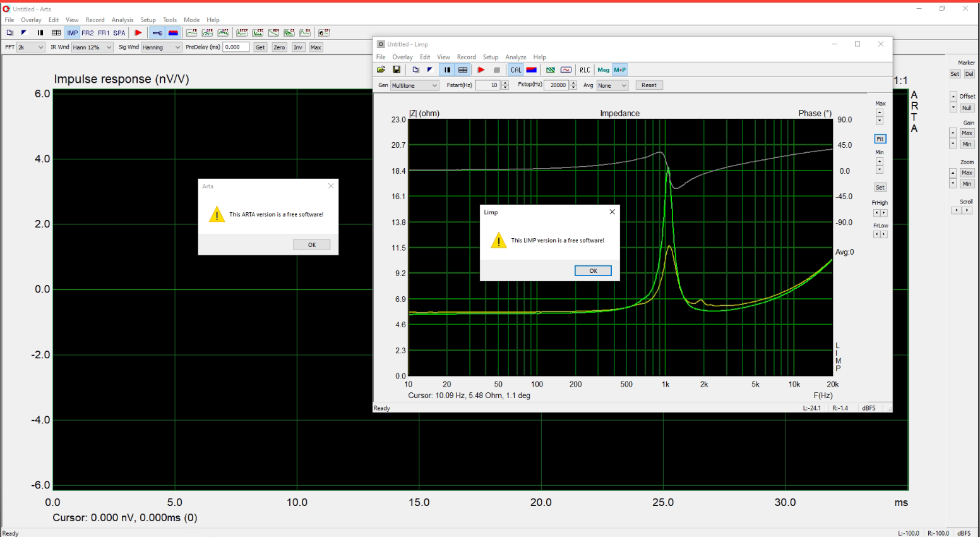Open the Overlay menu in ARTA
Viewport: 980px width, 537px height.
point(31,20)
